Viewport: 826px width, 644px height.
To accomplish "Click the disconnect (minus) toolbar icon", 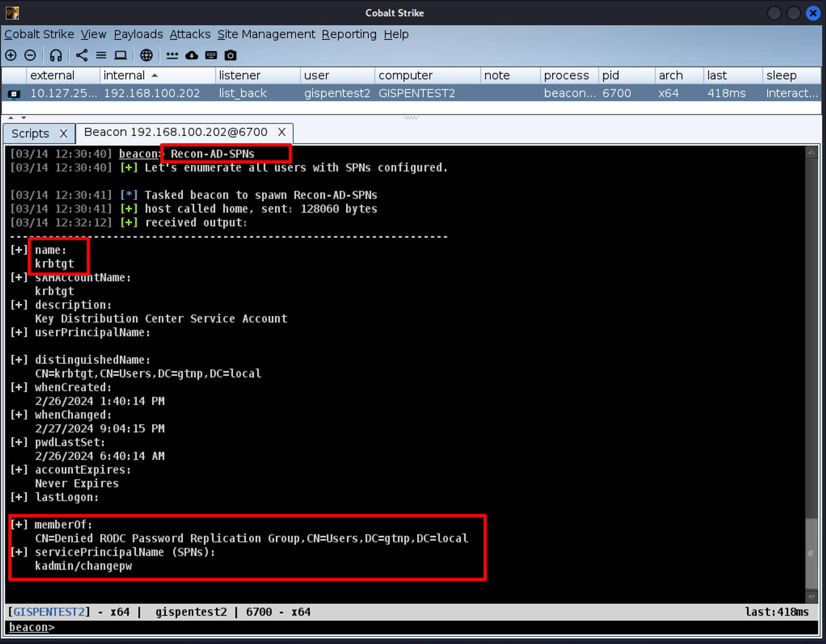I will (30, 55).
